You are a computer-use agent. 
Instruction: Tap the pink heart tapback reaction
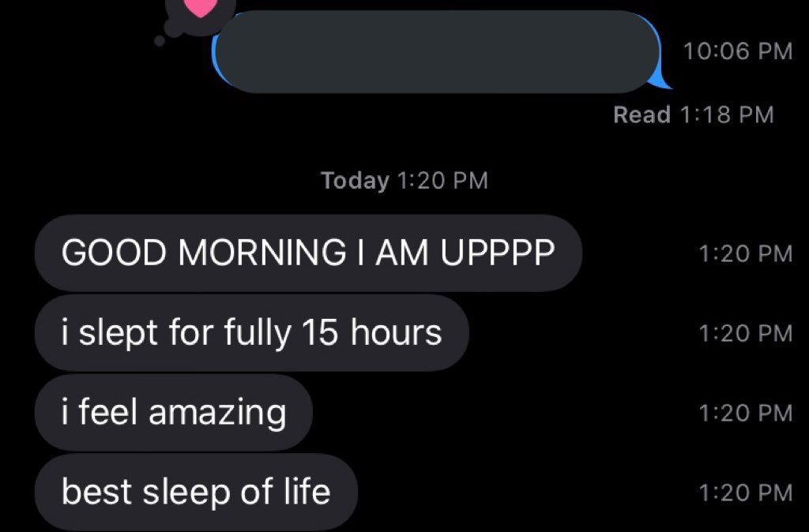200,6
